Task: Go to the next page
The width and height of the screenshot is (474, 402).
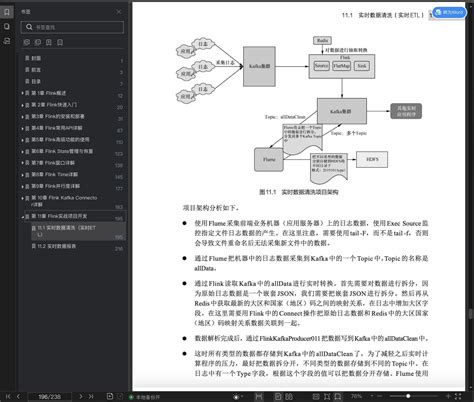Action: pyautogui.click(x=81, y=396)
